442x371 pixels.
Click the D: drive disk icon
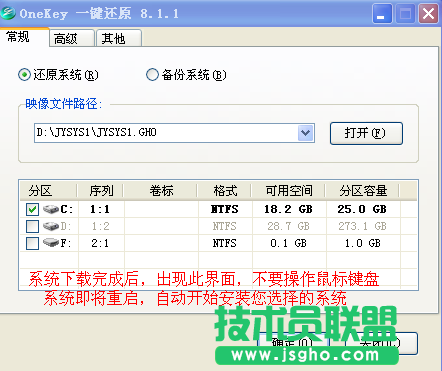pos(51,226)
